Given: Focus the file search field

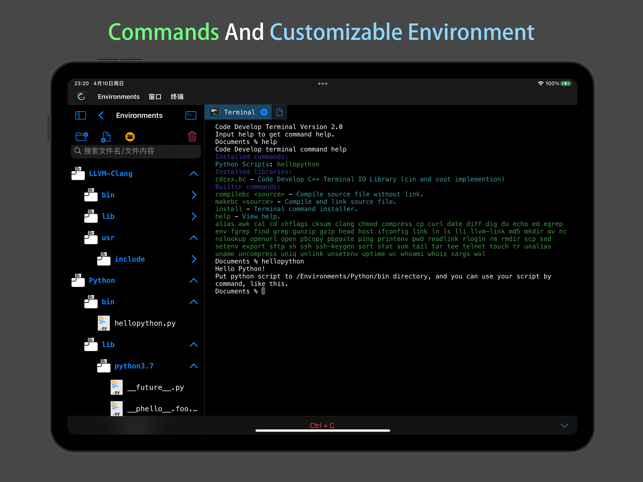Looking at the screenshot, I should (136, 151).
